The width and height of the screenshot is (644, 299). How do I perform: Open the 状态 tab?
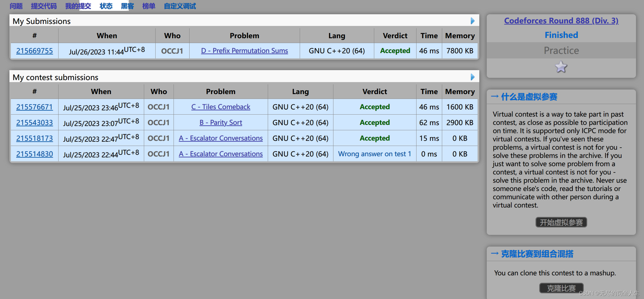pos(106,6)
